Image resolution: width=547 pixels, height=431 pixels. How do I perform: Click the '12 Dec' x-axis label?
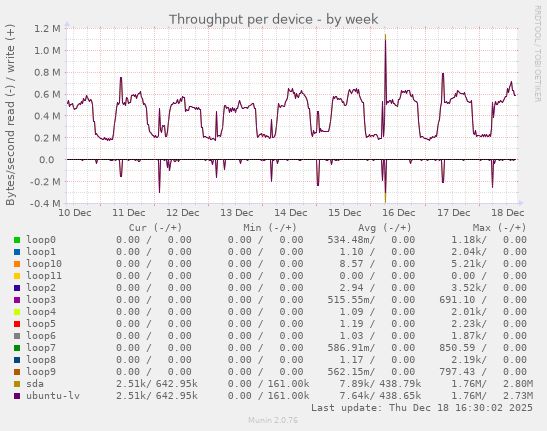(183, 213)
